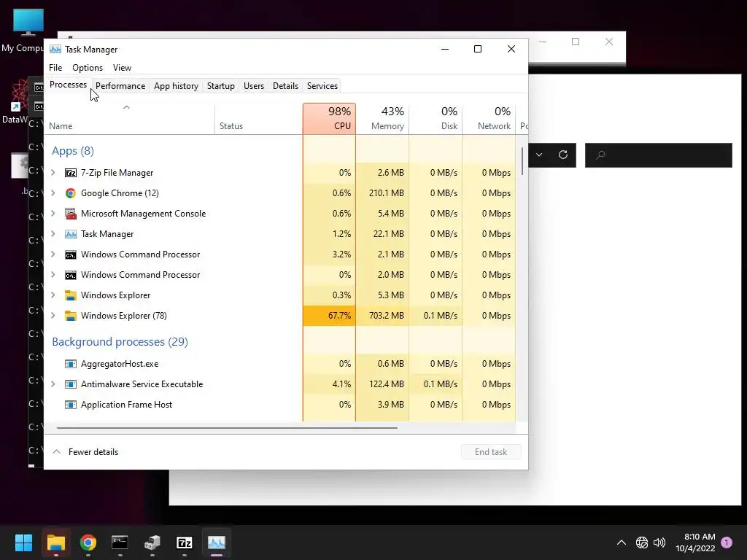Open the File menu
The image size is (747, 560).
55,68
